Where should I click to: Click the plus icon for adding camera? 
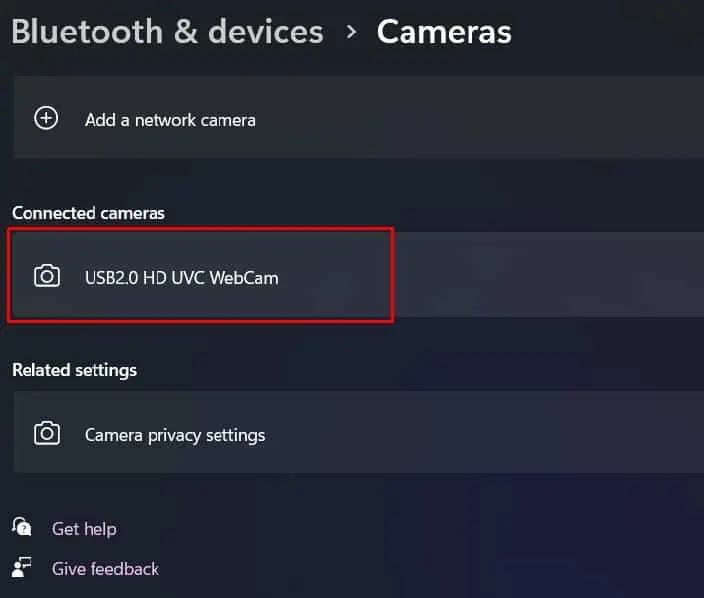click(x=46, y=118)
